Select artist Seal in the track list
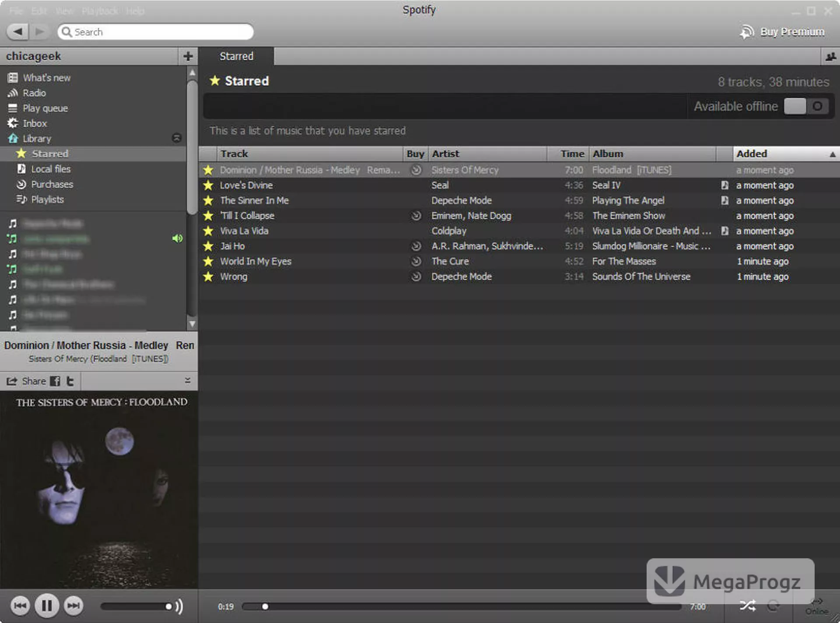Image resolution: width=840 pixels, height=623 pixels. (440, 185)
